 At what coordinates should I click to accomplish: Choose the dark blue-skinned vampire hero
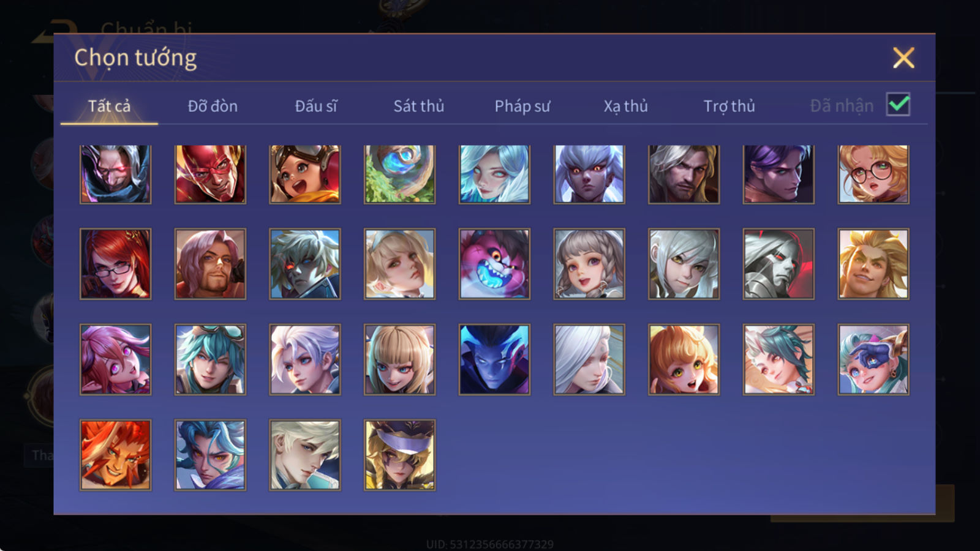494,359
